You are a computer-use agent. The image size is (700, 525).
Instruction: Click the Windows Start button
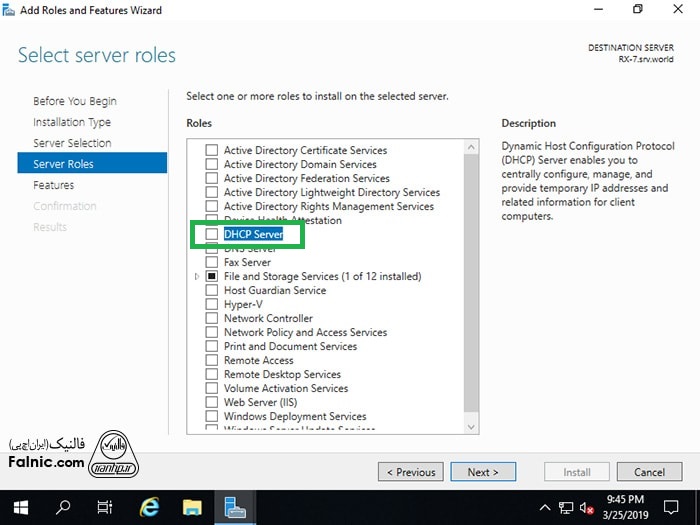coord(20,507)
